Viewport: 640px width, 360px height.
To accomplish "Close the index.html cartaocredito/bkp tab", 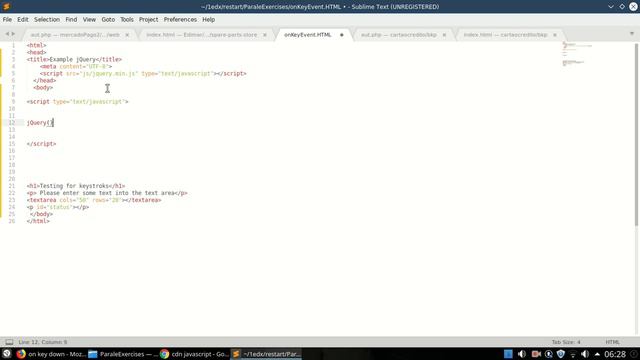I will (555, 35).
